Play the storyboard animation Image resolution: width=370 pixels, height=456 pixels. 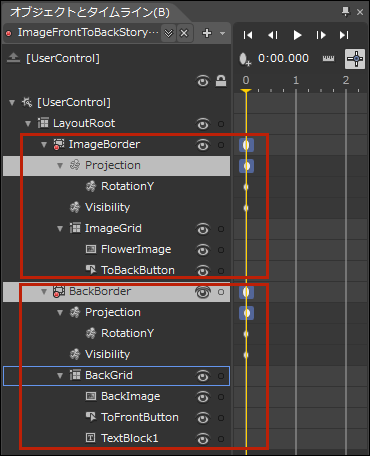tap(297, 35)
